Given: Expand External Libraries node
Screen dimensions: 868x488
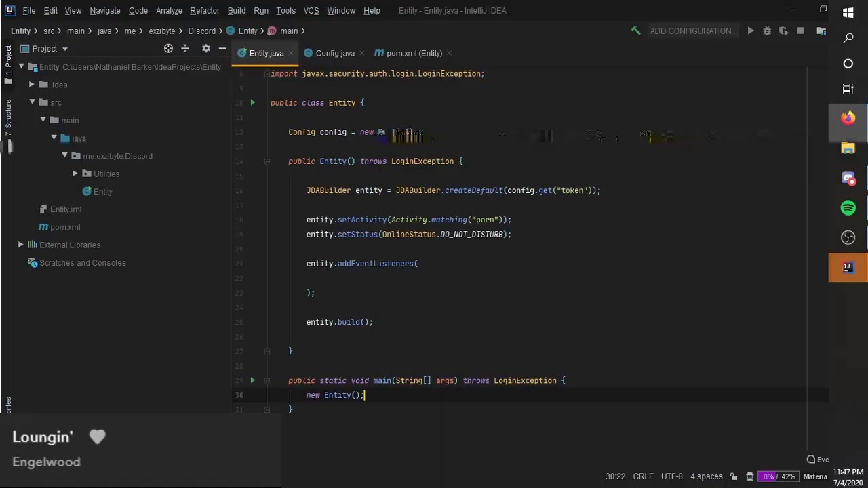Looking at the screenshot, I should tap(21, 245).
